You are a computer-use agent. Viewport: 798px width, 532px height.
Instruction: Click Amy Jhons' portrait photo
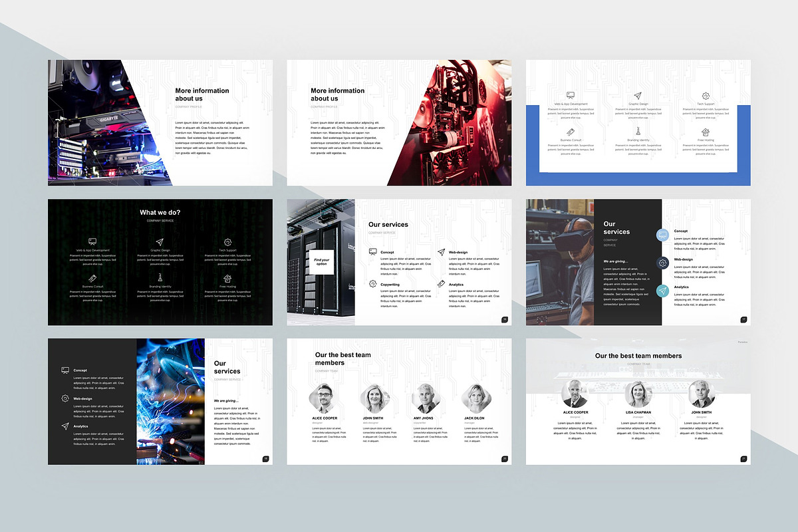tap(426, 398)
